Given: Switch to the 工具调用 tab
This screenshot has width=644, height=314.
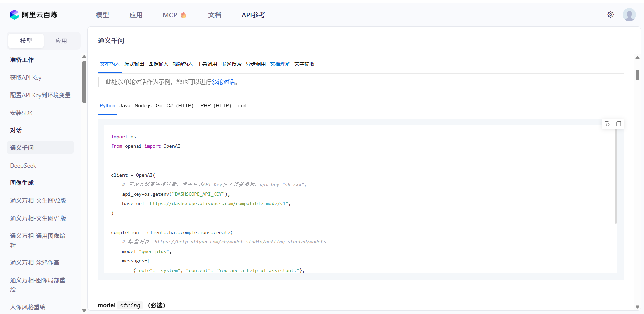Looking at the screenshot, I should coord(207,64).
